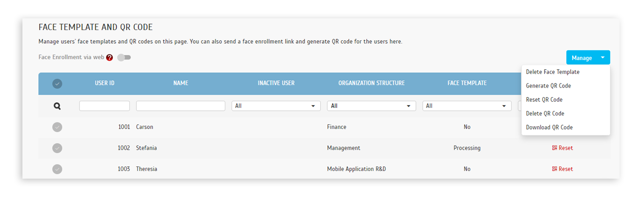Open the Organization Structure filter dropdown
Image resolution: width=644 pixels, height=197 pixels.
click(x=371, y=106)
